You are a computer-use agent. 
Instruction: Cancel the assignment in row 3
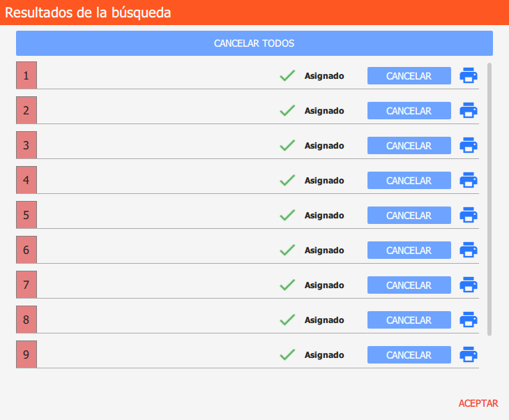click(x=409, y=146)
